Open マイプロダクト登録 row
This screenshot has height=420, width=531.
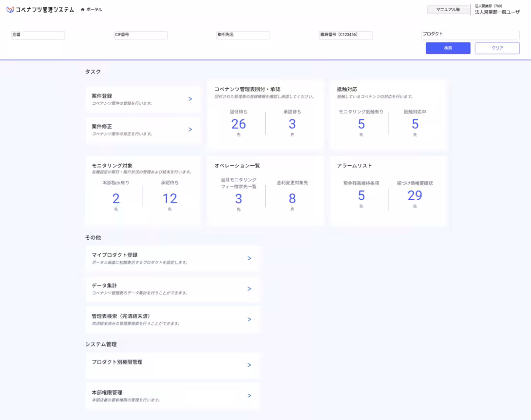pyautogui.click(x=172, y=258)
